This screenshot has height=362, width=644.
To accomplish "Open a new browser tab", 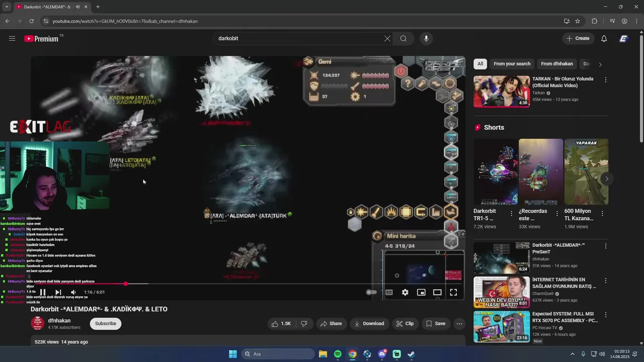I will [x=98, y=7].
